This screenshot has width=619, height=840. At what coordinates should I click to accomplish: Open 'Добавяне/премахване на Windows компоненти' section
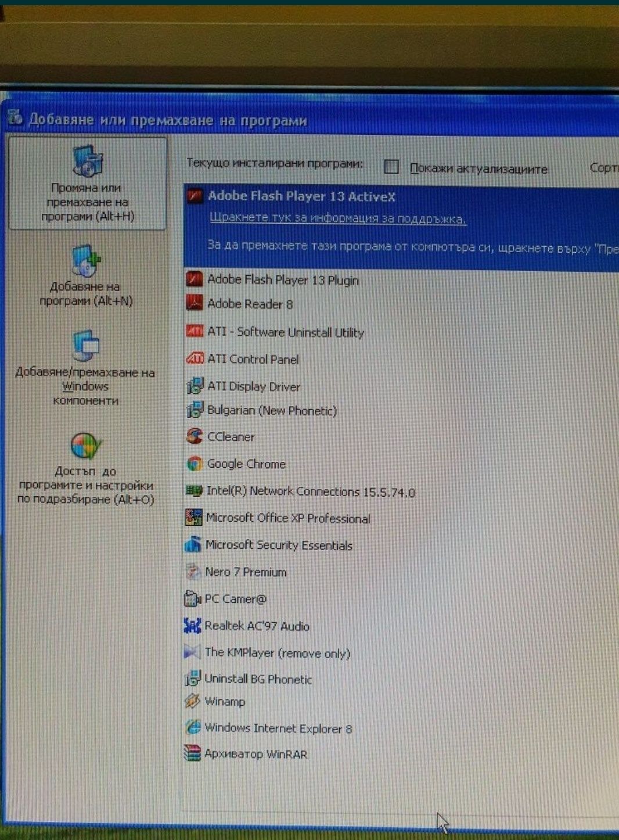click(85, 369)
